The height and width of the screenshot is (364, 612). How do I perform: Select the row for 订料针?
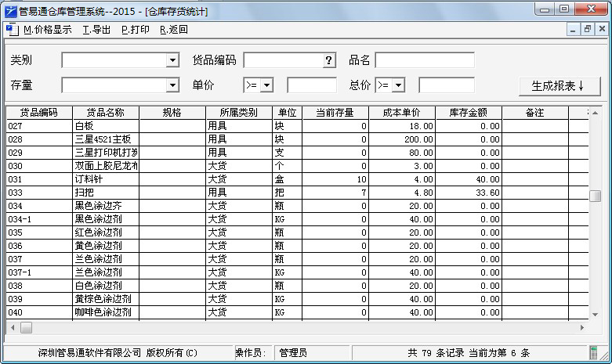[106, 179]
